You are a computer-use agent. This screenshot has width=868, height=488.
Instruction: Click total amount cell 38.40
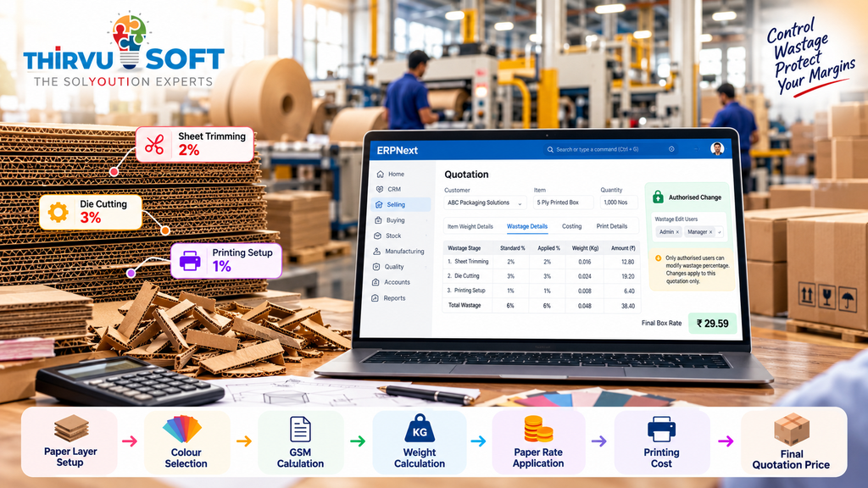(628, 306)
